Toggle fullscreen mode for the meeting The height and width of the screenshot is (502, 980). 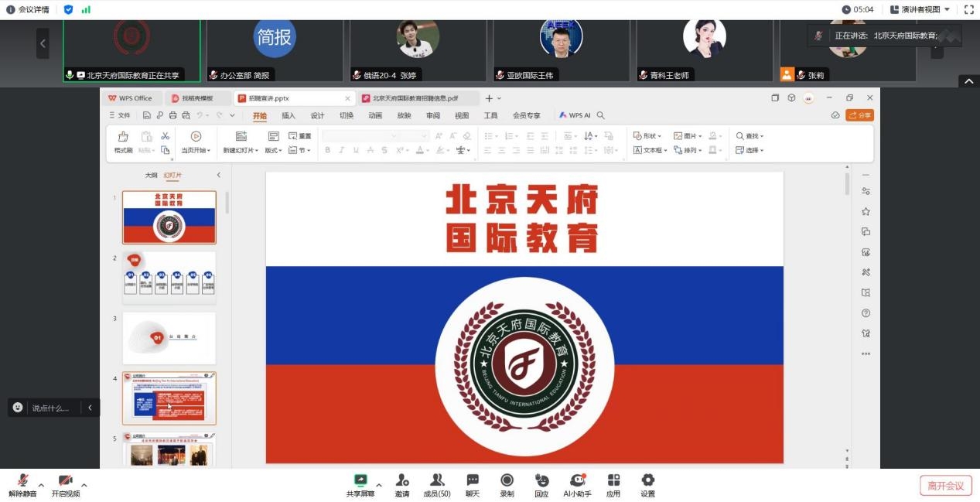pyautogui.click(x=968, y=9)
